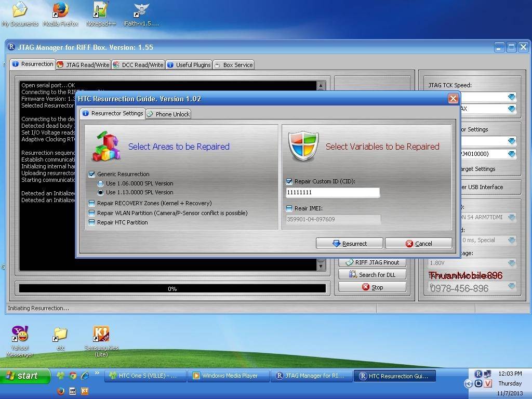Click Firefox icon in lower taskbar row
The image size is (532, 399).
[x=60, y=391]
